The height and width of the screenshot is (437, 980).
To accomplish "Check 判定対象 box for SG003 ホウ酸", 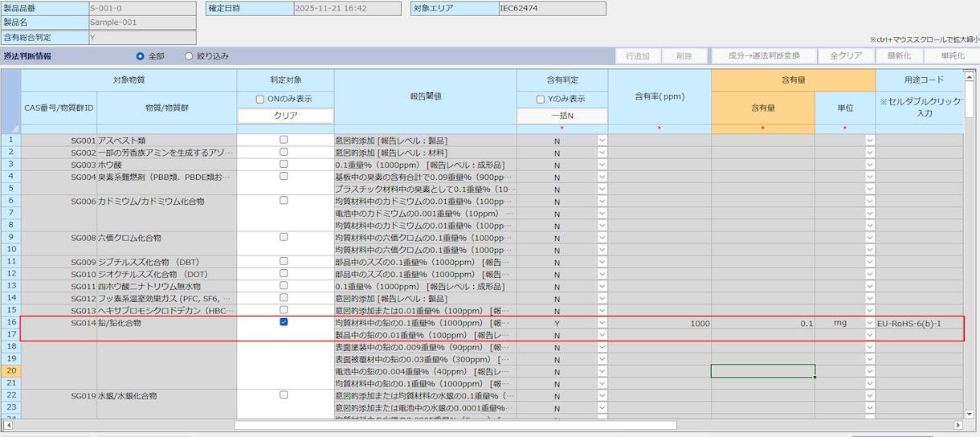I will pyautogui.click(x=284, y=164).
